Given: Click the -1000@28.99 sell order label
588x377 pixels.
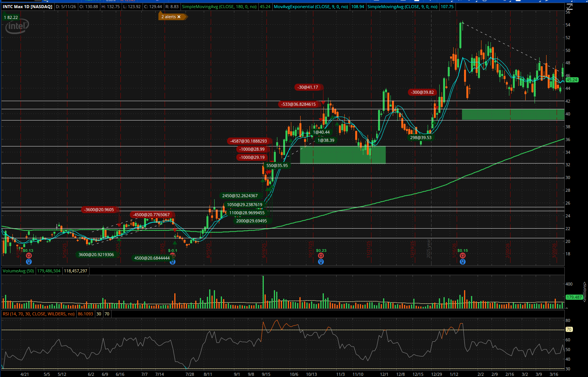Looking at the screenshot, I should coord(252,149).
